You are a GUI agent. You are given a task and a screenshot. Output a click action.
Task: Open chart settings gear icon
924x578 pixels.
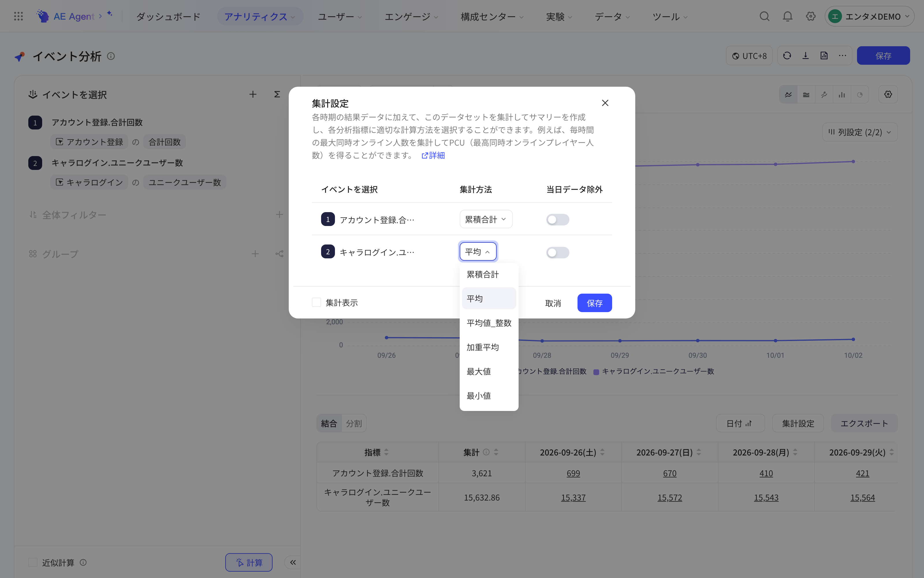tap(888, 95)
